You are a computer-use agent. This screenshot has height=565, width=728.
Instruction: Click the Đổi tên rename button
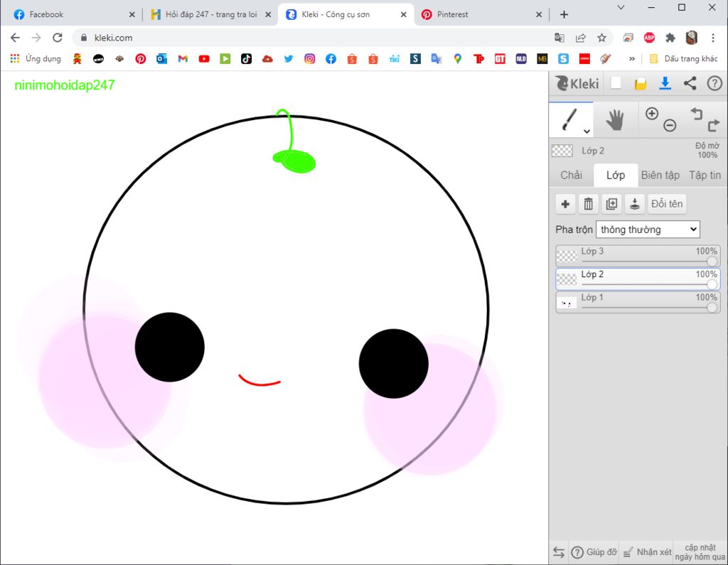click(667, 204)
